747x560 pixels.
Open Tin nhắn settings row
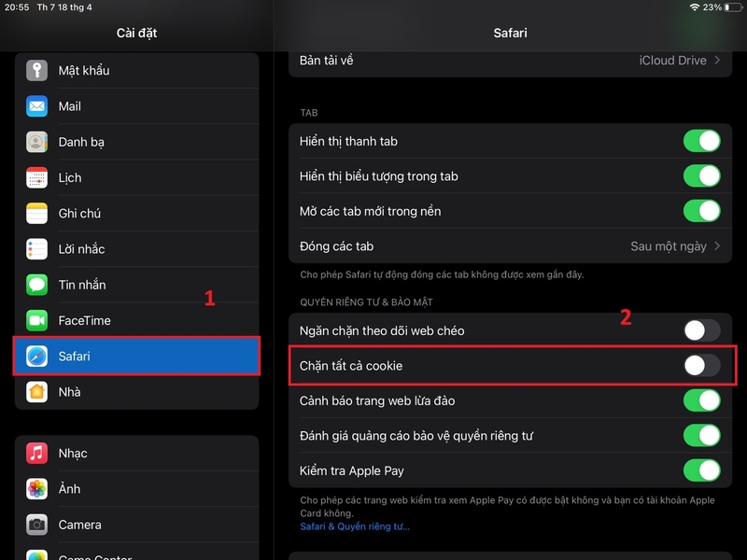click(x=136, y=285)
